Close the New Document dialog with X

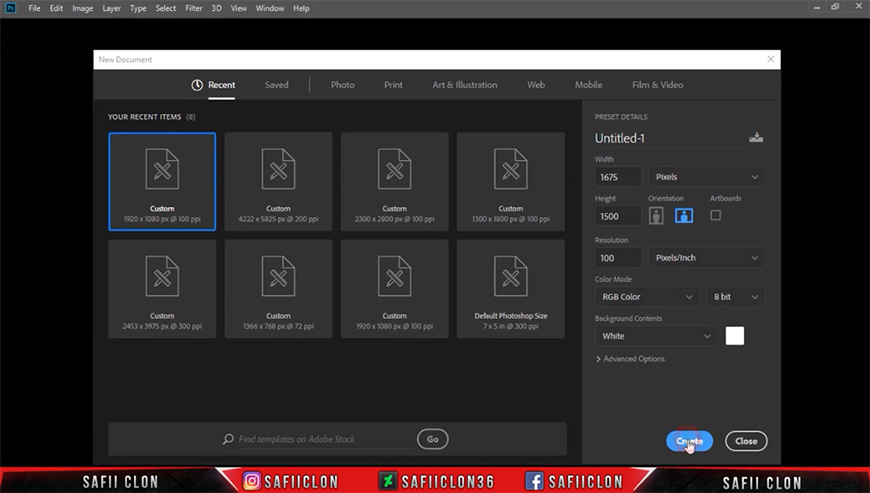(771, 59)
